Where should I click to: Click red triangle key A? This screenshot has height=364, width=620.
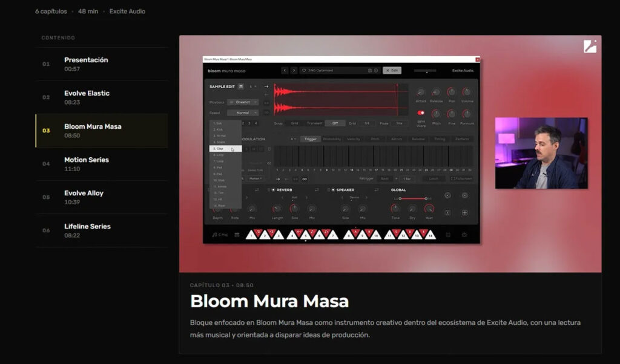pyautogui.click(x=355, y=232)
